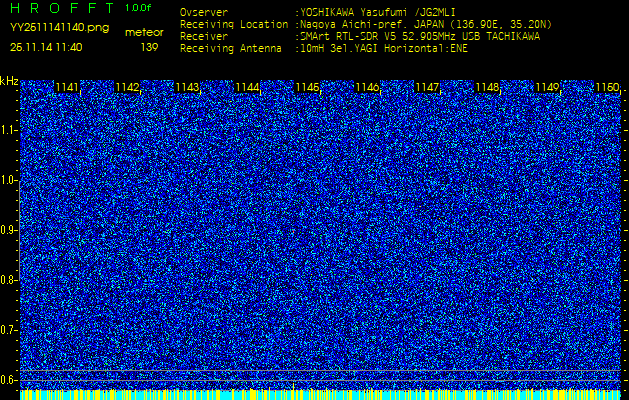Click the 1144 time marker
This screenshot has height=400, width=629.
tap(247, 87)
